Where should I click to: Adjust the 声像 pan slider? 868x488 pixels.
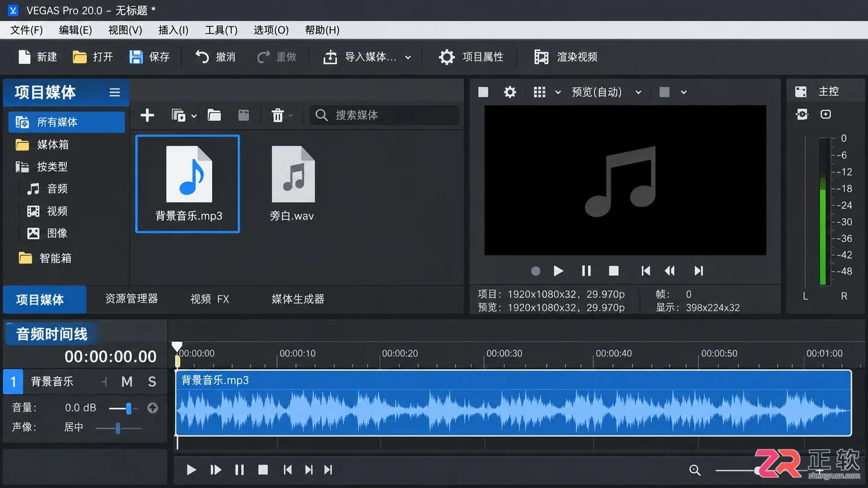click(118, 428)
